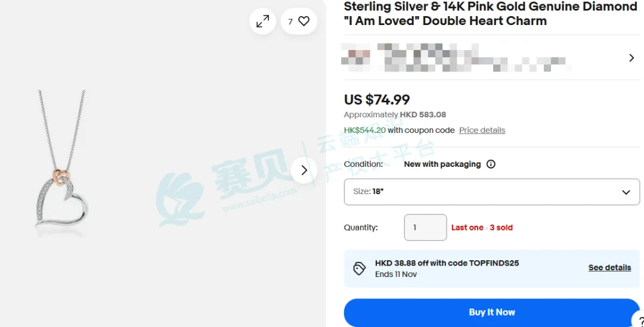Image resolution: width=644 pixels, height=327 pixels.
Task: Click the heart necklace product image
Action: (x=62, y=163)
